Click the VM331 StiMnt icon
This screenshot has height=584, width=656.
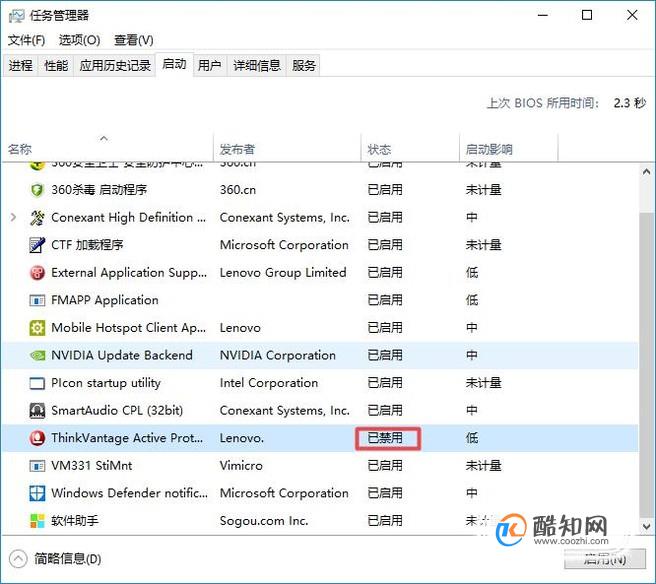coord(37,466)
